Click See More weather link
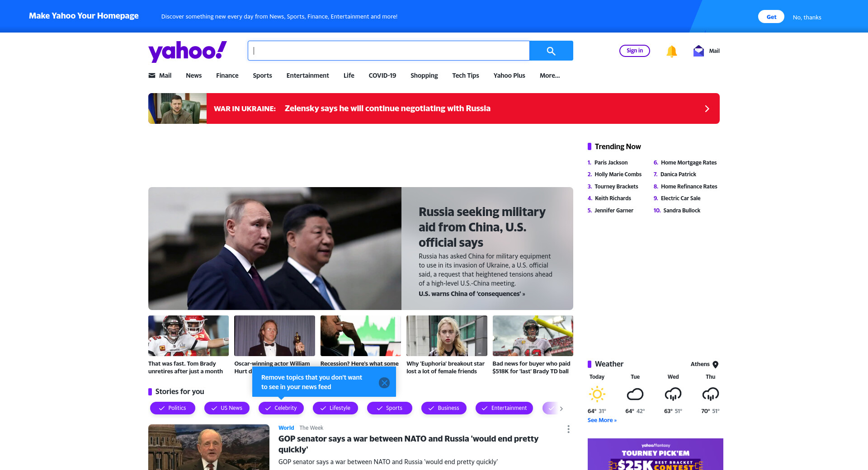The image size is (868, 470). 602,420
